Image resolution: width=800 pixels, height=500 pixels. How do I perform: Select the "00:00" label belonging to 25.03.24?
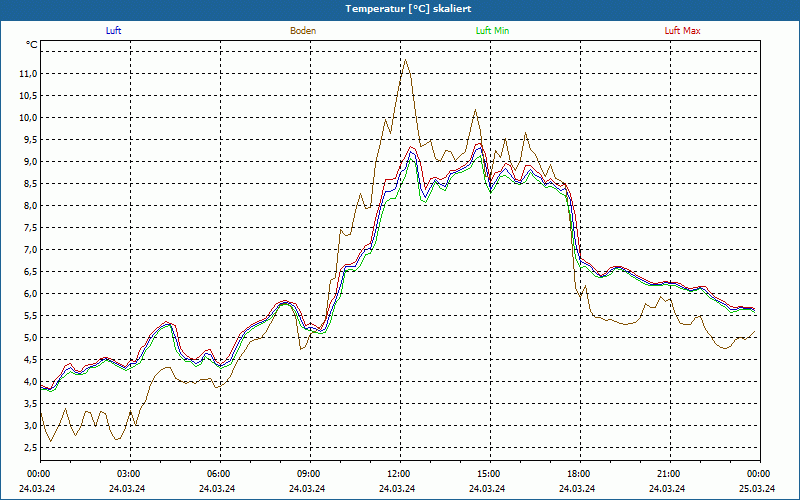coord(760,473)
